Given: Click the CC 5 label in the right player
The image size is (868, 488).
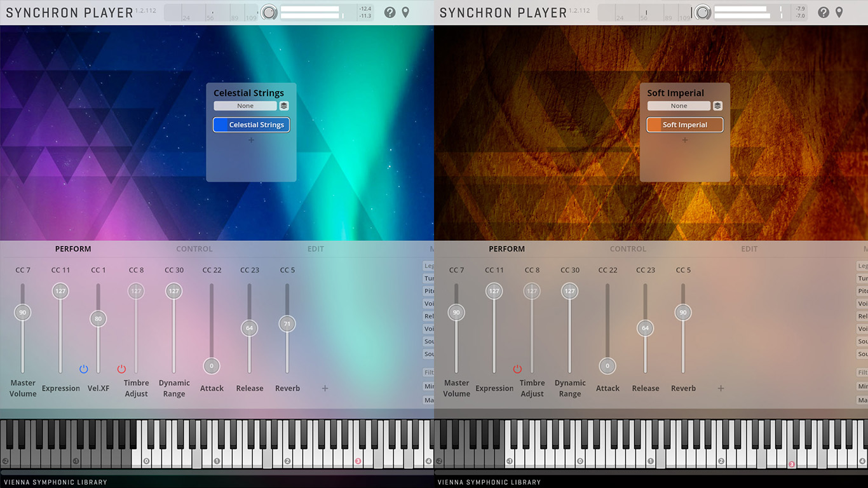Looking at the screenshot, I should click(x=683, y=270).
